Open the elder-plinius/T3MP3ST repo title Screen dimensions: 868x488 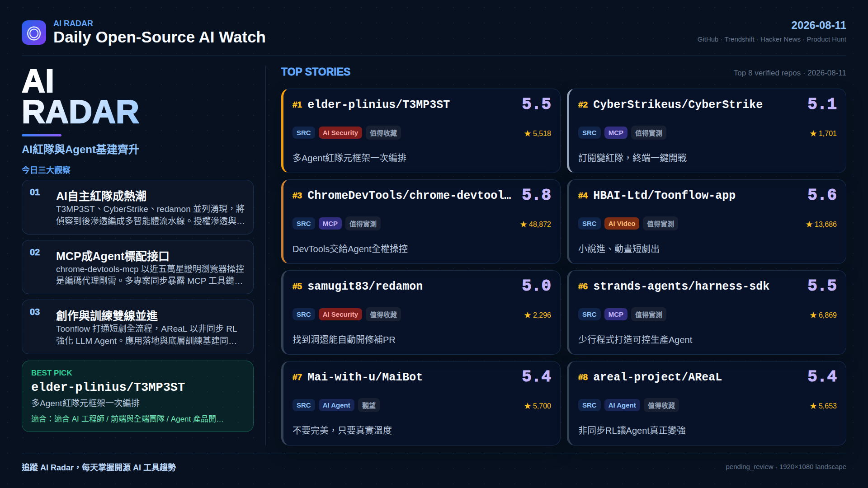coord(378,104)
